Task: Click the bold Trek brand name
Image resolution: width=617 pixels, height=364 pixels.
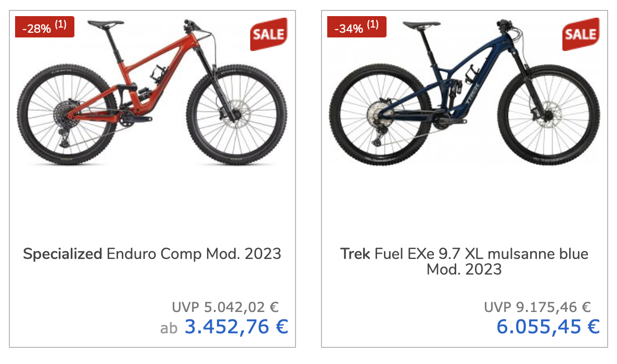Action: (x=355, y=254)
